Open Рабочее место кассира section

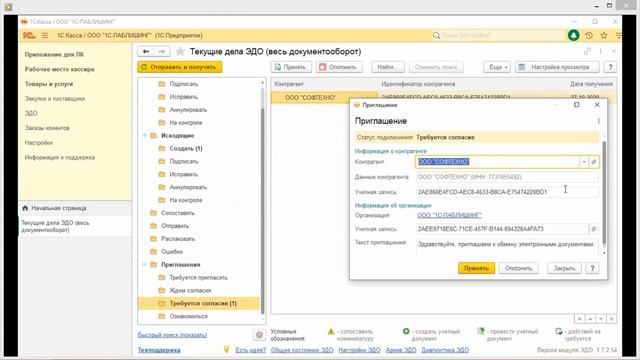tap(60, 69)
